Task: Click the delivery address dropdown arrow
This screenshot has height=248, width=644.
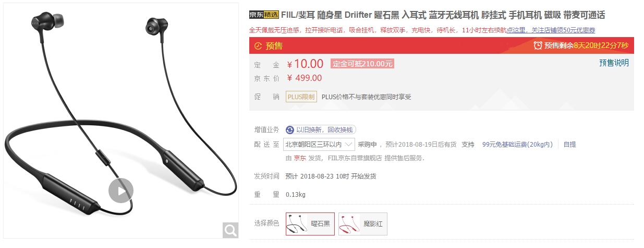Action: pos(349,144)
